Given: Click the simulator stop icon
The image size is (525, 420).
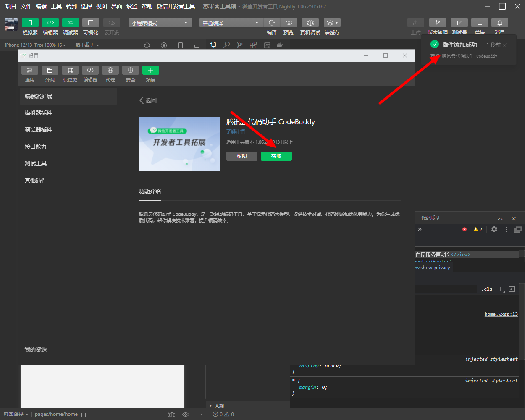Looking at the screenshot, I should tap(164, 45).
